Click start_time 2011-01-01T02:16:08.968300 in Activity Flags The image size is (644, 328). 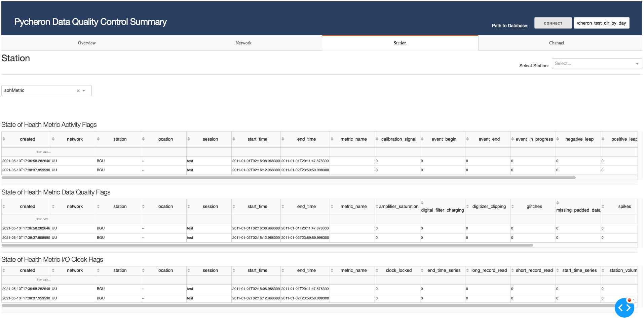(256, 161)
